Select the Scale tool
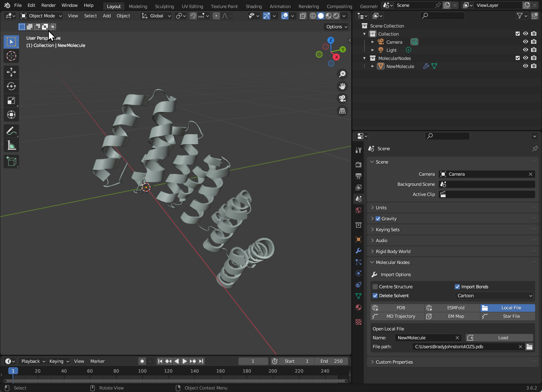542x392 pixels. 11,100
